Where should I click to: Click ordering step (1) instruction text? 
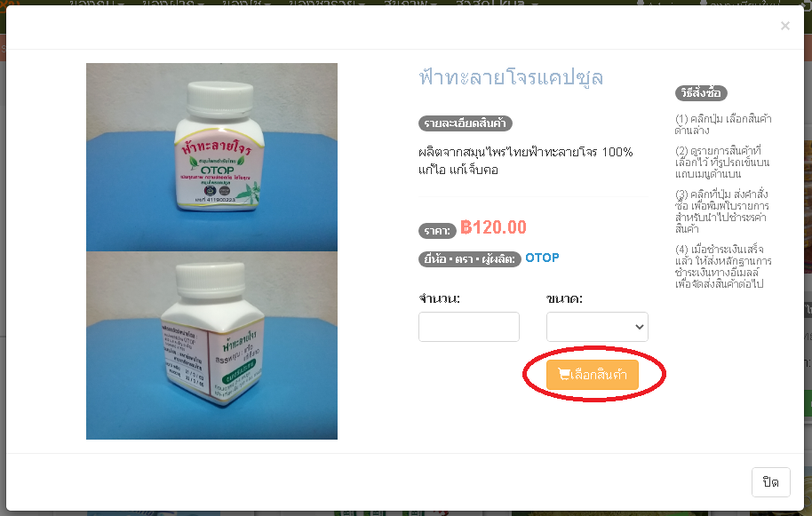[723, 124]
